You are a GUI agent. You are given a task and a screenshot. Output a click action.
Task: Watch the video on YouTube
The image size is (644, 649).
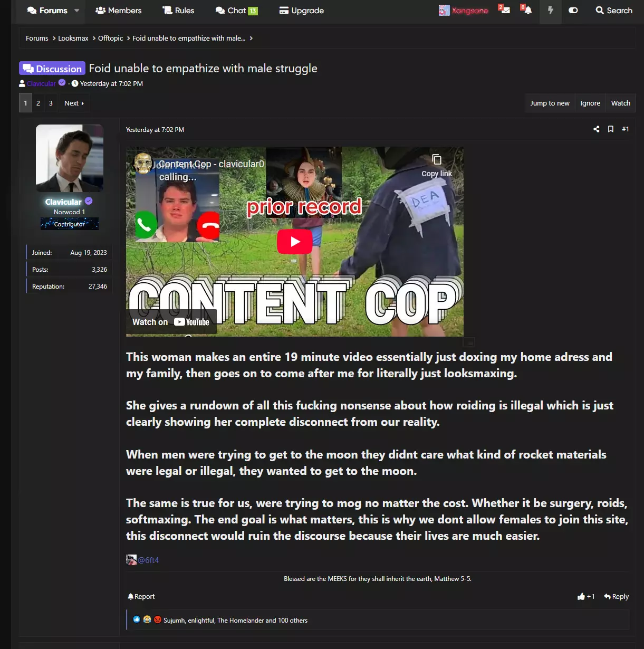pyautogui.click(x=171, y=322)
